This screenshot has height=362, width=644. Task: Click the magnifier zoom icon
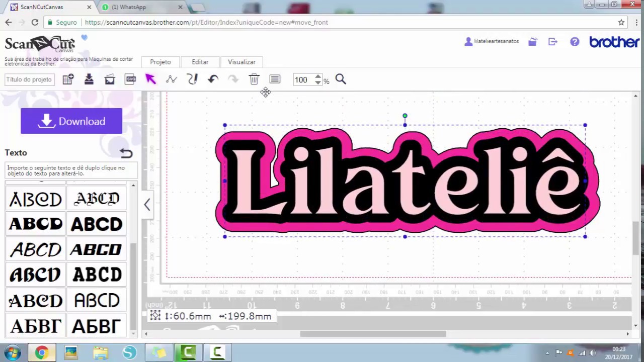coord(341,79)
